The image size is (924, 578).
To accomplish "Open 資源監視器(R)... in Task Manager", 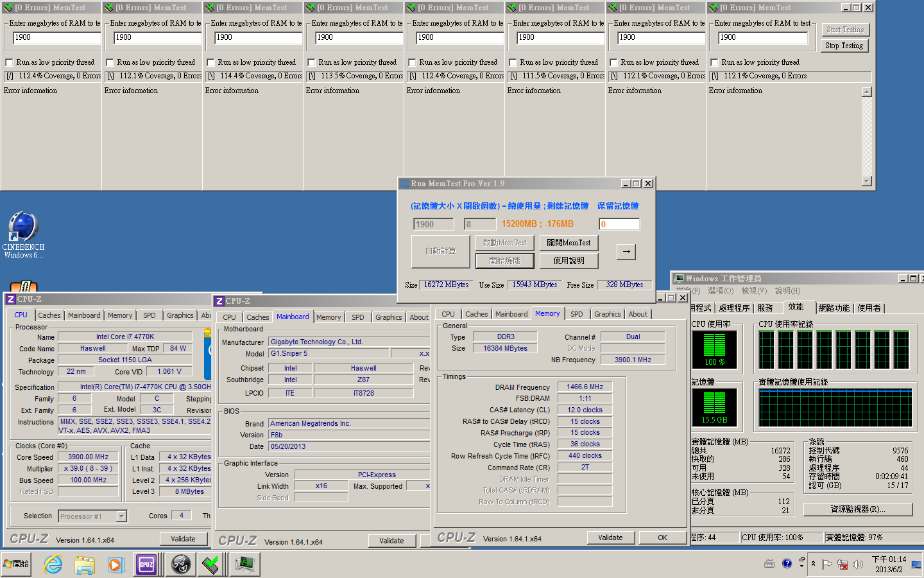I will (x=858, y=509).
